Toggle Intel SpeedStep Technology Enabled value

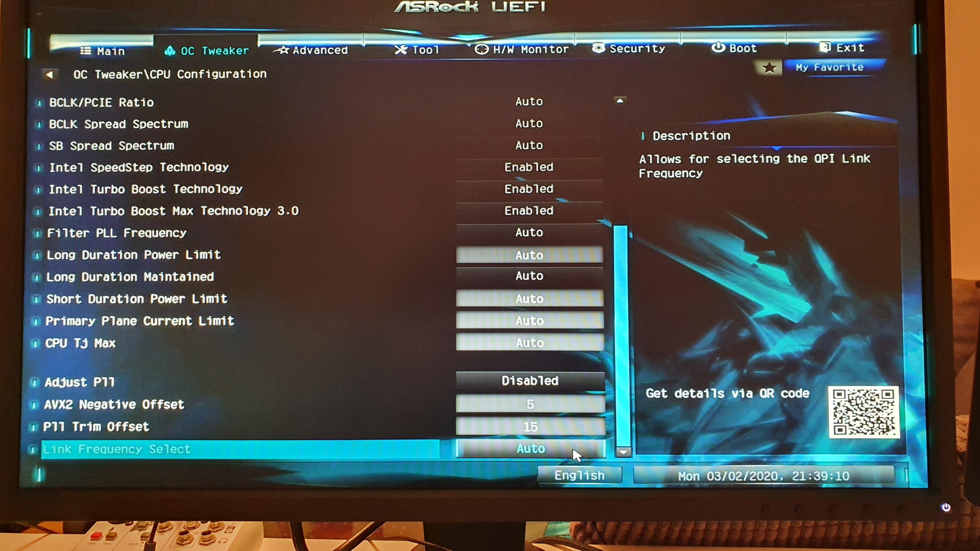(529, 167)
